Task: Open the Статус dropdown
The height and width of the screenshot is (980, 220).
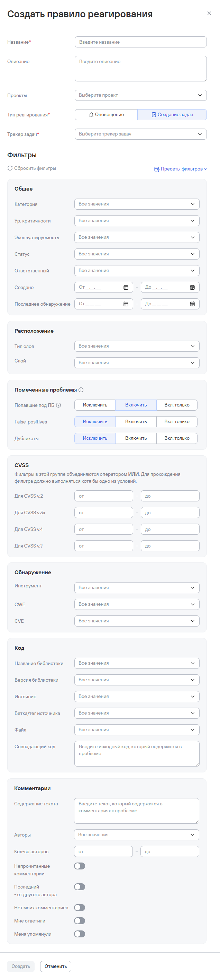Action: [137, 254]
